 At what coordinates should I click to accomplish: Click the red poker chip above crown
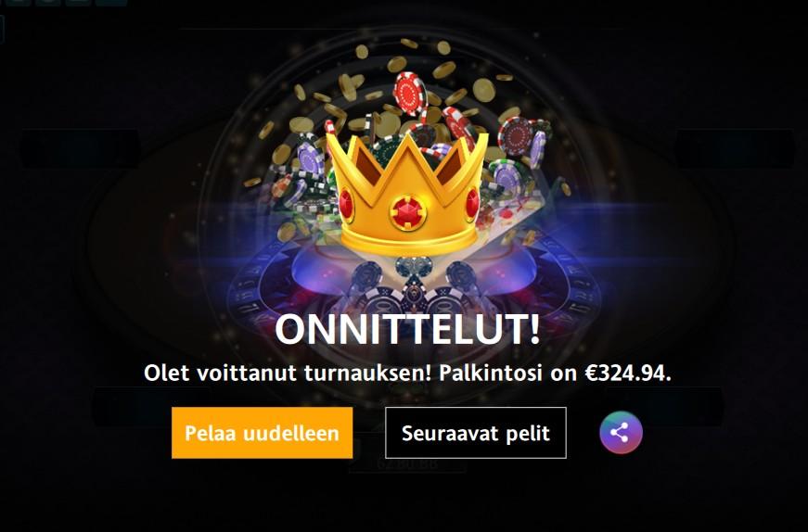(410, 94)
